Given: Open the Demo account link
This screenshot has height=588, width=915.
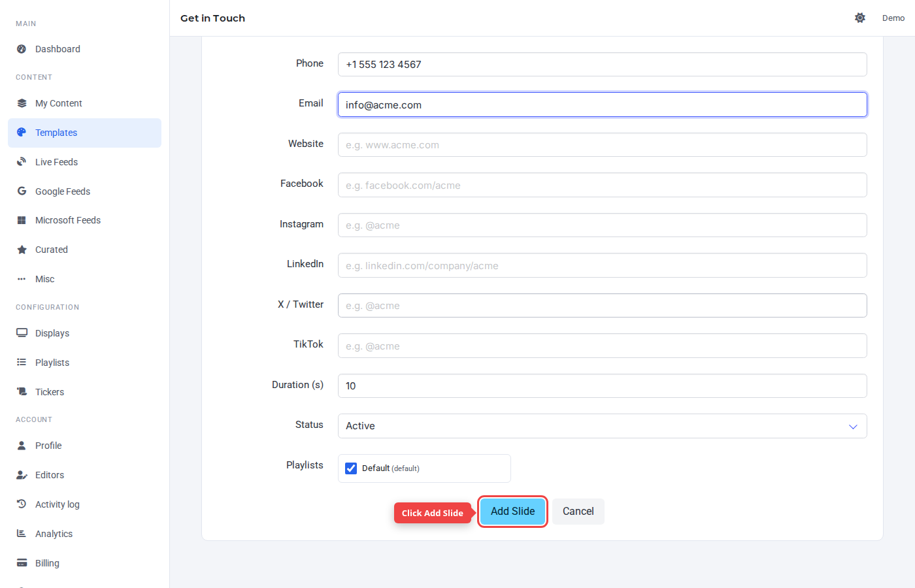Looking at the screenshot, I should [893, 18].
